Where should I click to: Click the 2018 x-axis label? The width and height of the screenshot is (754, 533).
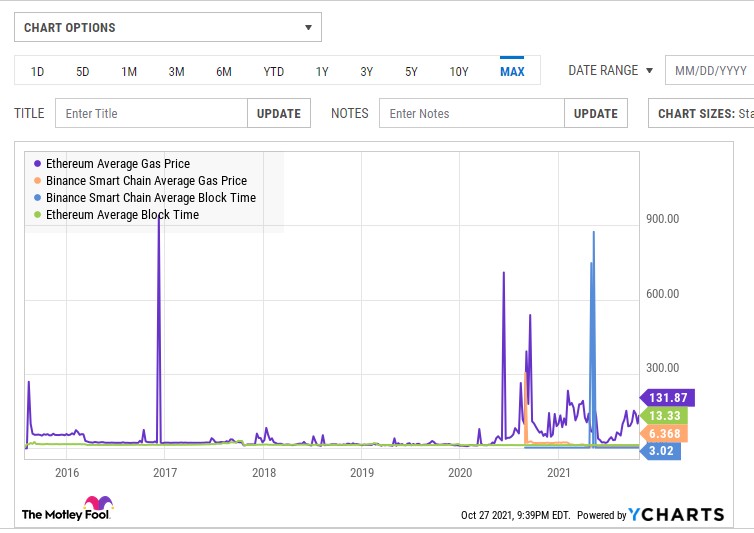(264, 473)
